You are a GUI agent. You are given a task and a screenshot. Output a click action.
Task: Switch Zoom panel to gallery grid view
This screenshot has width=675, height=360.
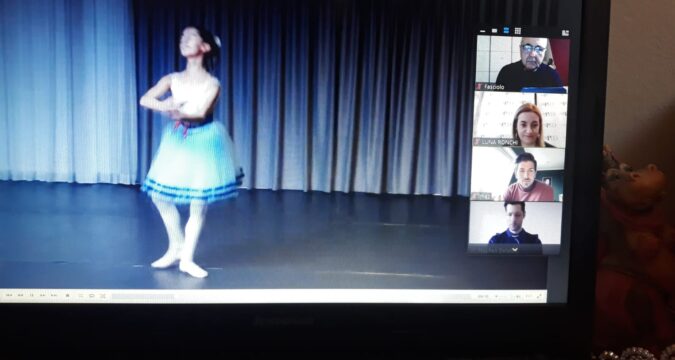518,31
